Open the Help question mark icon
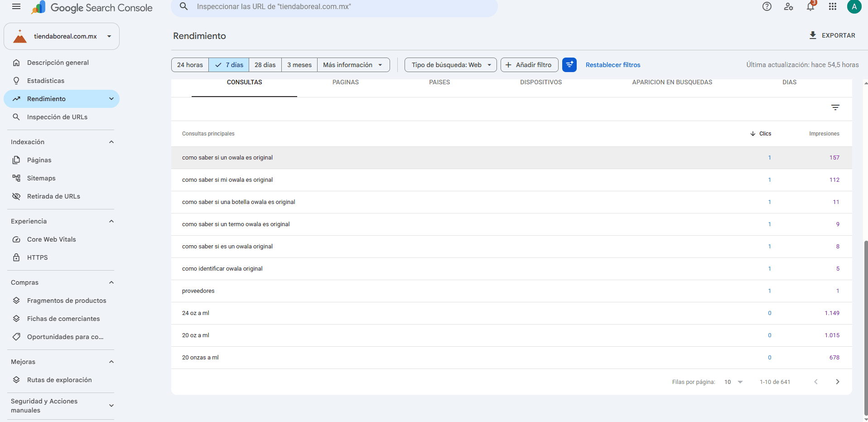868x422 pixels. (767, 7)
